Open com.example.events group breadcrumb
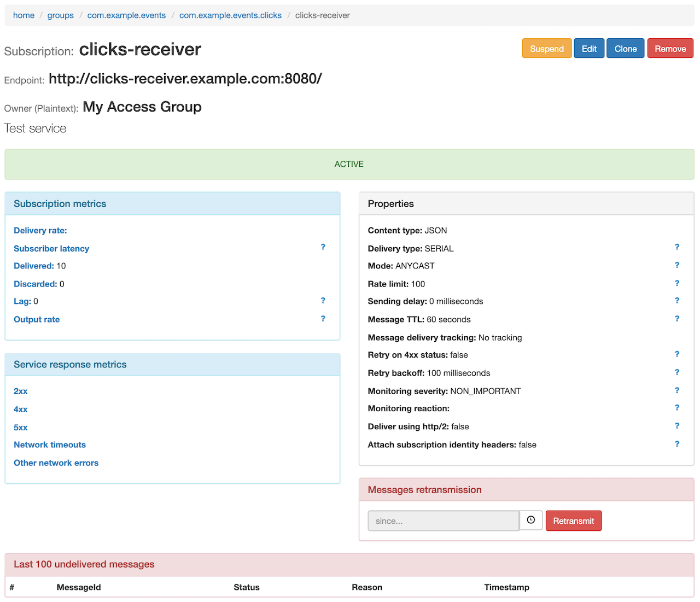The height and width of the screenshot is (602, 700). pyautogui.click(x=126, y=15)
